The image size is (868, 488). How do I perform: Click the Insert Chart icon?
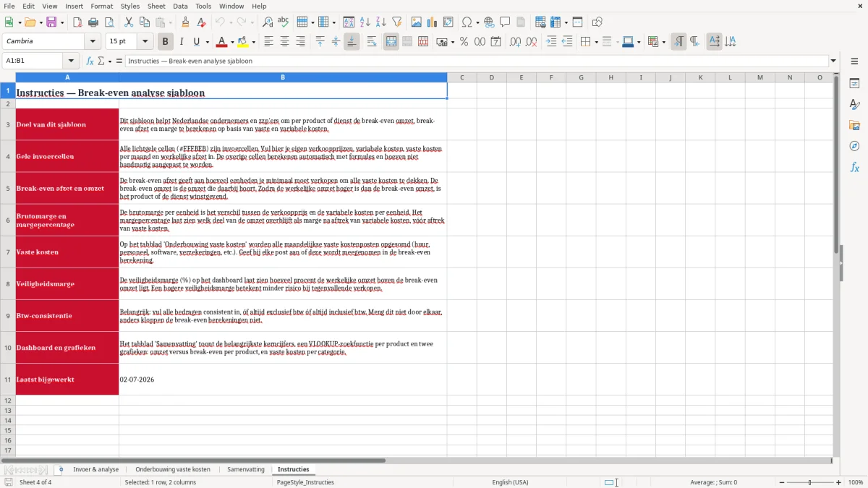click(x=433, y=22)
